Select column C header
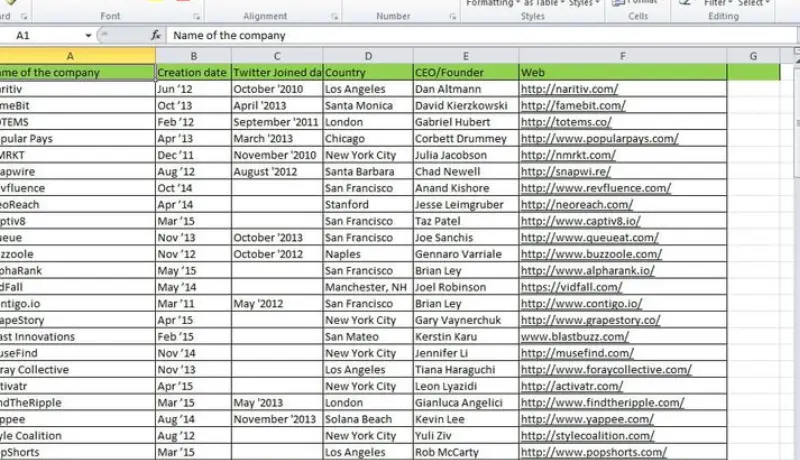 click(277, 56)
